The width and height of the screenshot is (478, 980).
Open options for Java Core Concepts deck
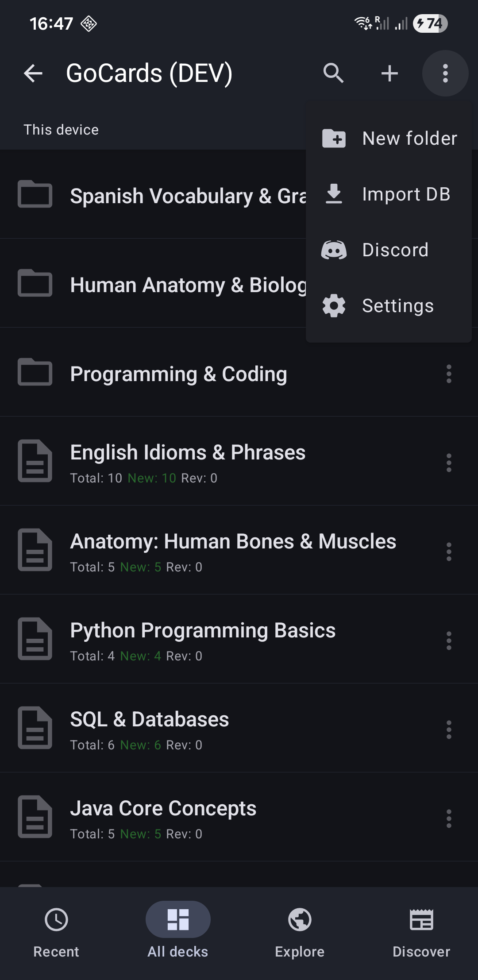pos(449,818)
